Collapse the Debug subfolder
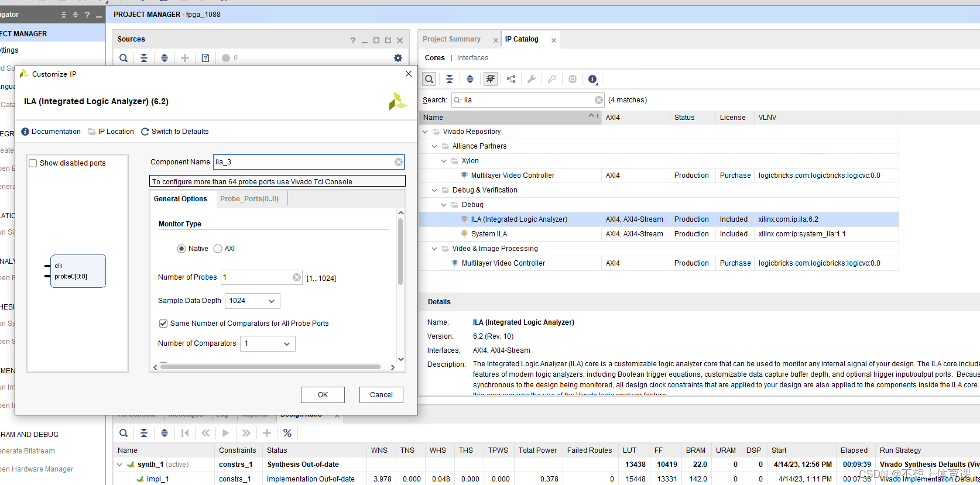 444,205
